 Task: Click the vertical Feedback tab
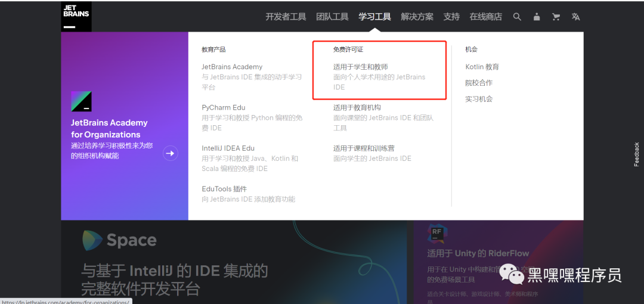point(637,154)
